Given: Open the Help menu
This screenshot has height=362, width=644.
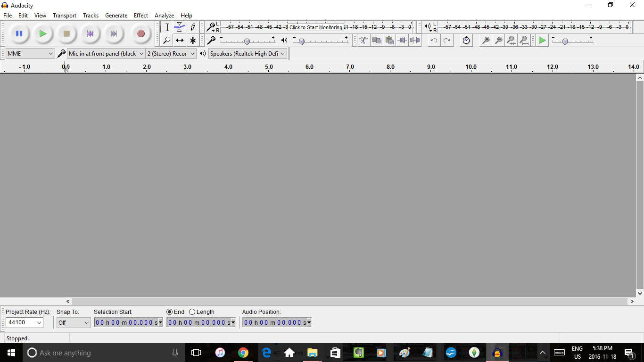Looking at the screenshot, I should click(x=186, y=16).
